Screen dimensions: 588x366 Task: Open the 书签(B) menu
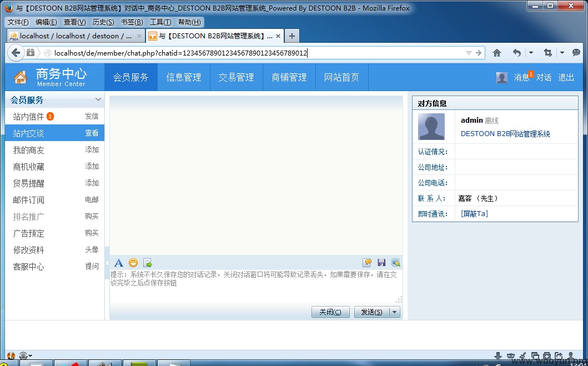(132, 22)
